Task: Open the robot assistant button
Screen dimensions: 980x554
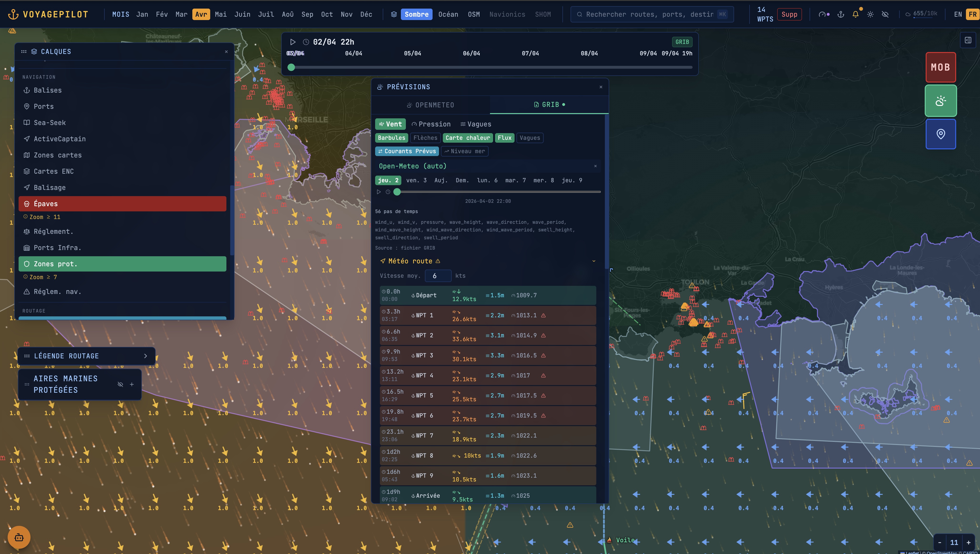Action: click(19, 537)
